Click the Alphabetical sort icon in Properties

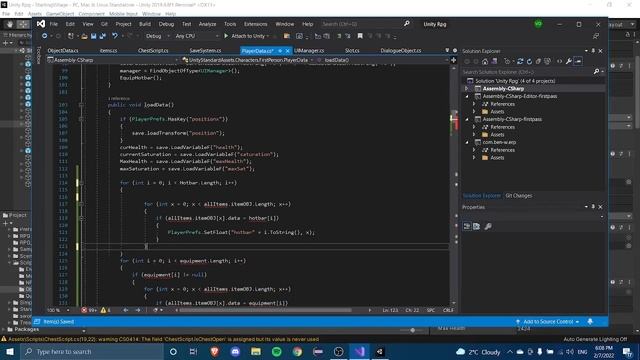(x=476, y=227)
